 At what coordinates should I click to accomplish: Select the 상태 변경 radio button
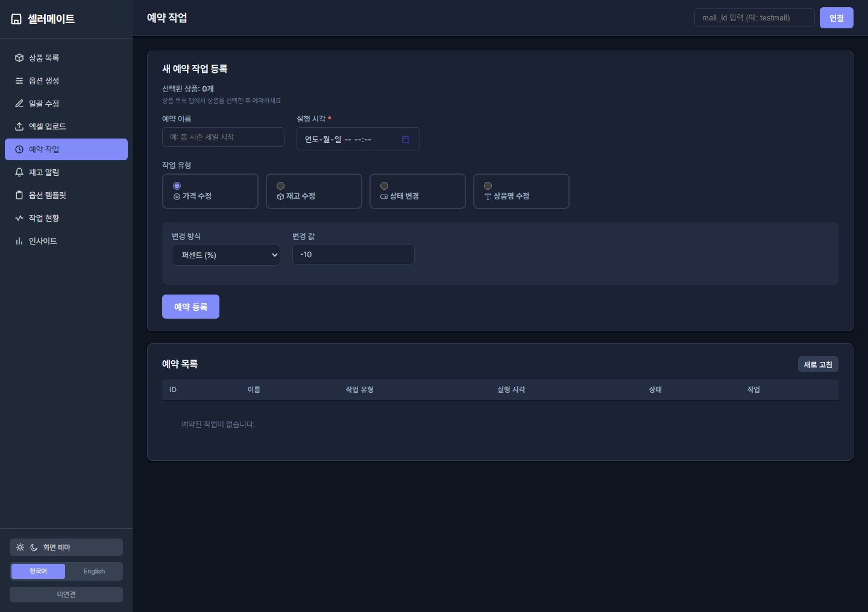pyautogui.click(x=384, y=186)
